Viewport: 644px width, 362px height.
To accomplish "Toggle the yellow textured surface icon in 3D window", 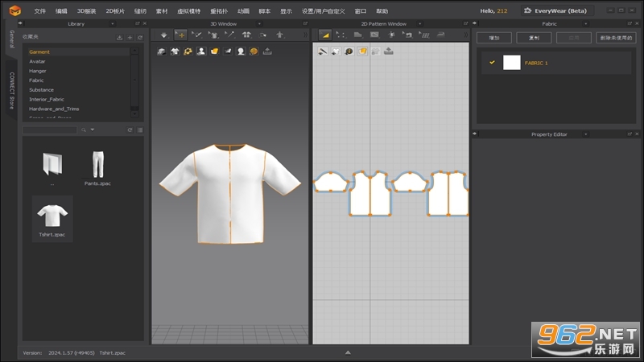I will 214,51.
